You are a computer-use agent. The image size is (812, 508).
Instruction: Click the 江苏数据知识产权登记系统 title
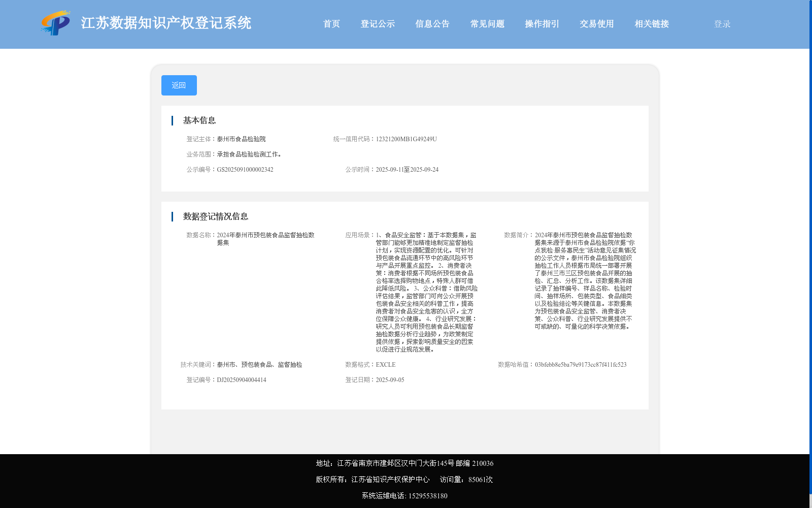pos(166,23)
